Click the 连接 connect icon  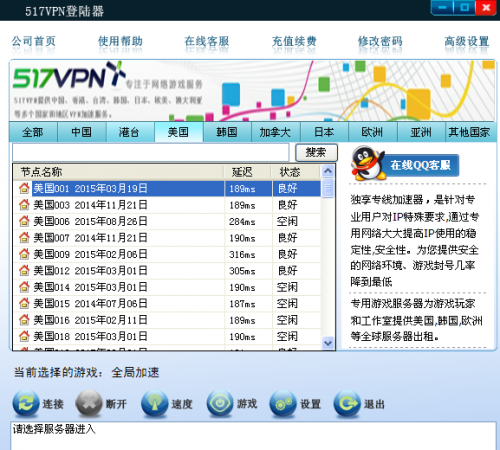pyautogui.click(x=26, y=403)
